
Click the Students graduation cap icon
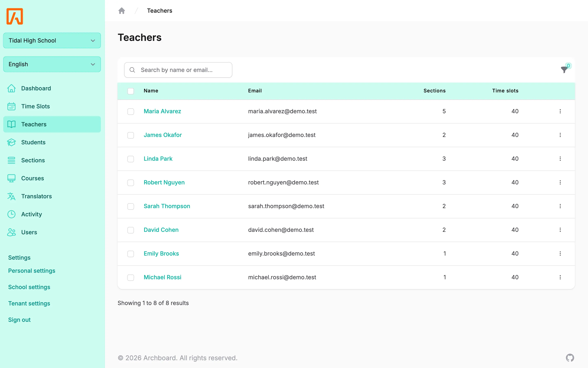pos(11,142)
